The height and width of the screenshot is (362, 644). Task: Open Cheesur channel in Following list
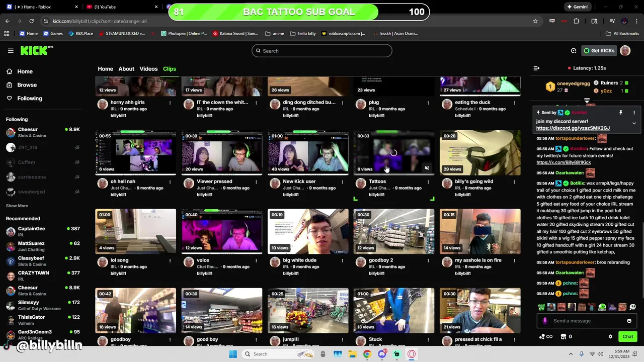click(x=43, y=133)
